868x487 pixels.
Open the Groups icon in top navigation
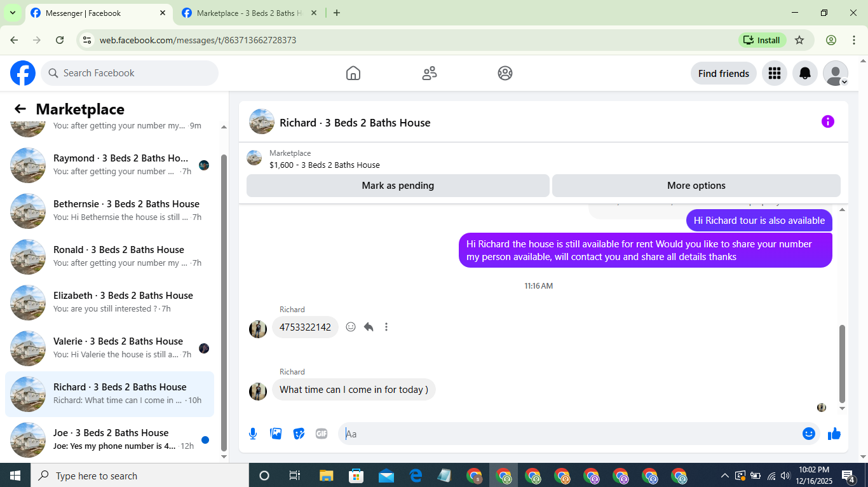pyautogui.click(x=505, y=73)
